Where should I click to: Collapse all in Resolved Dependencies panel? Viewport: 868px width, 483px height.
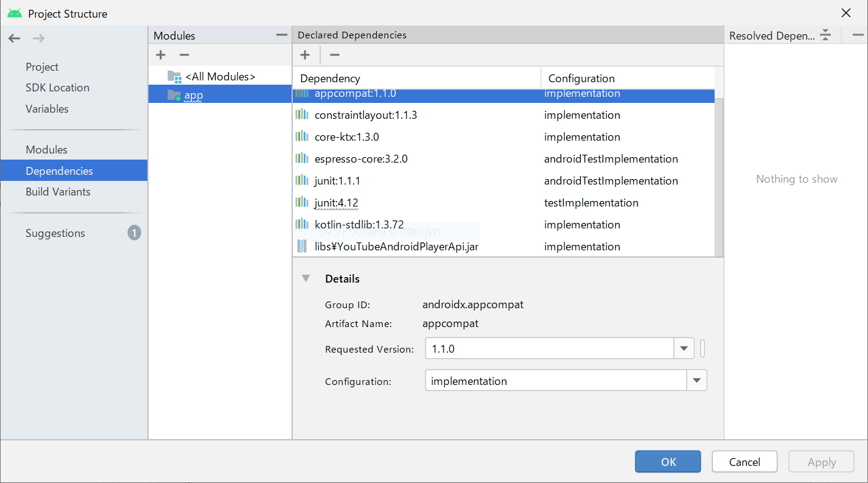coord(825,35)
